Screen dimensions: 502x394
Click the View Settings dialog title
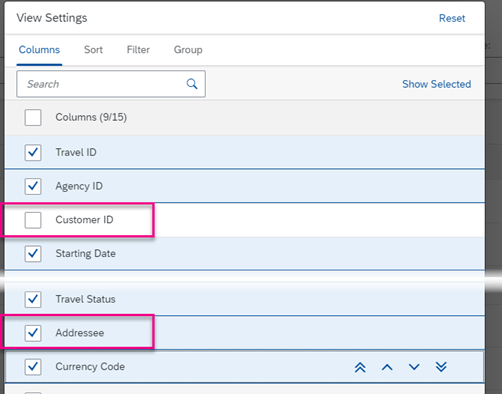click(52, 18)
